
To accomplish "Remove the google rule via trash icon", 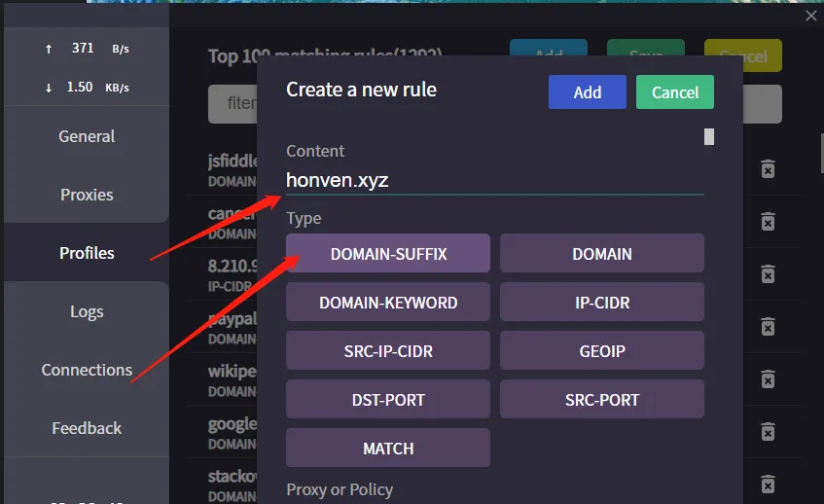I will point(768,431).
